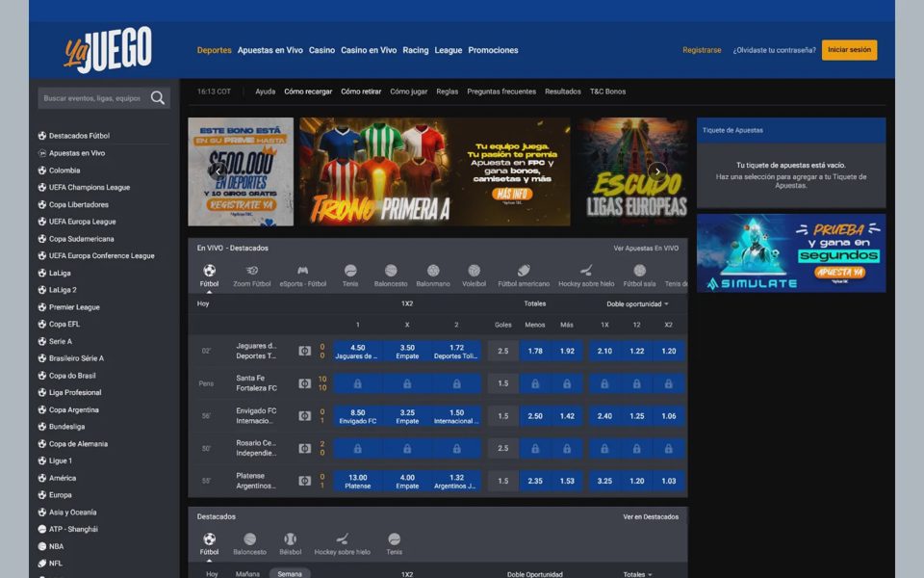Go to previous banner slide arrow

tap(218, 171)
